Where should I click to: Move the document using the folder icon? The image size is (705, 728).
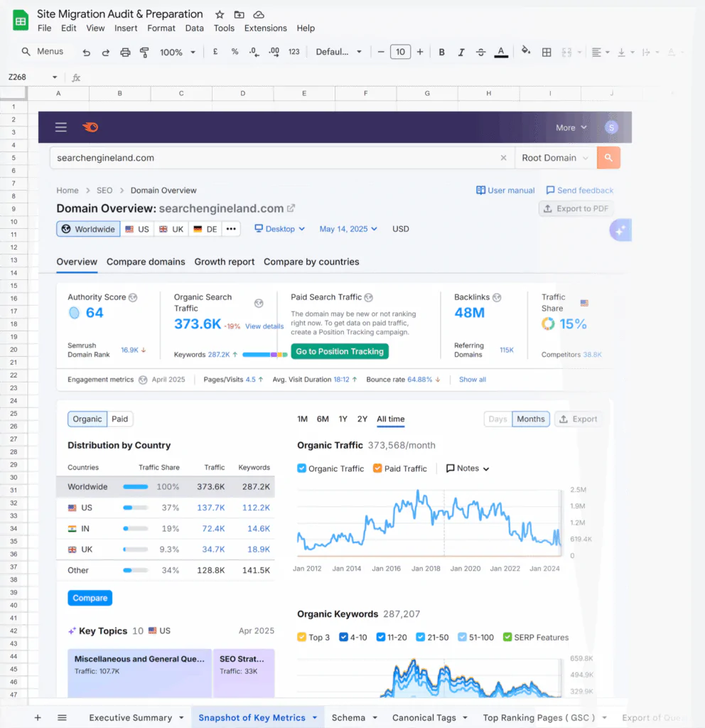(x=239, y=14)
